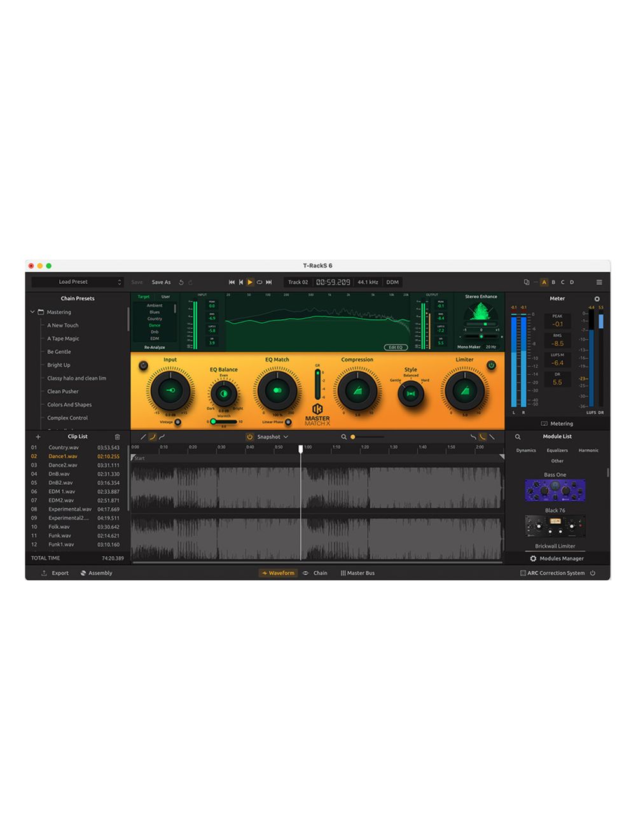Click the Export icon in bottom bar
The image size is (636, 840).
(x=45, y=573)
